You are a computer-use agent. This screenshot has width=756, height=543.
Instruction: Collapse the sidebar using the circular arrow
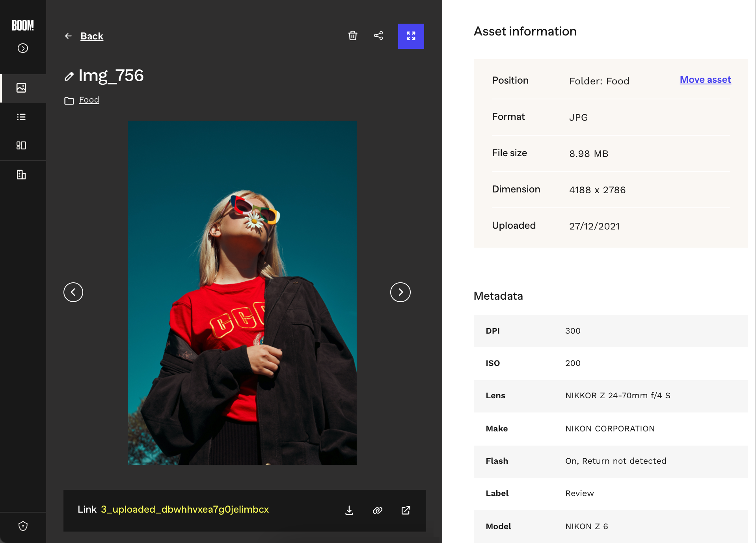click(22, 48)
